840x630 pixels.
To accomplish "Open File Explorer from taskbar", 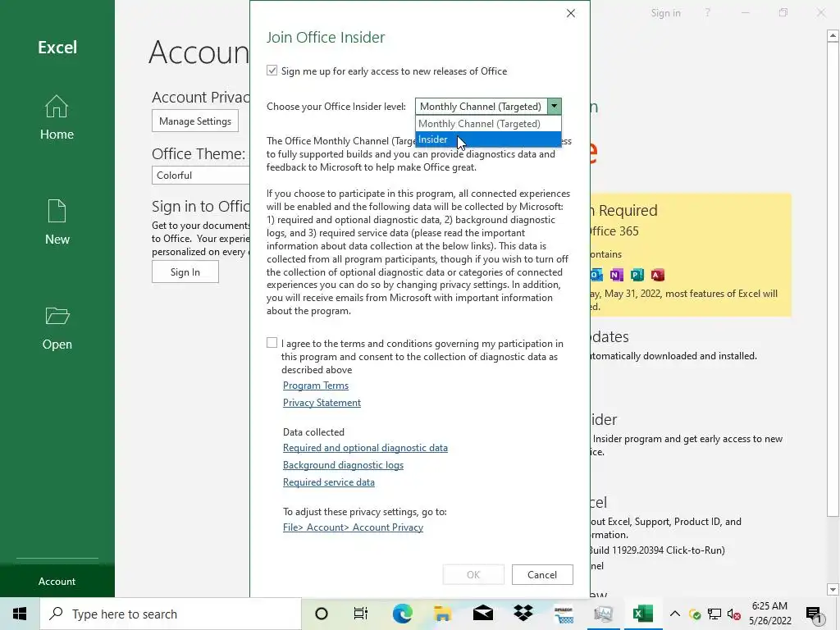I will (442, 614).
